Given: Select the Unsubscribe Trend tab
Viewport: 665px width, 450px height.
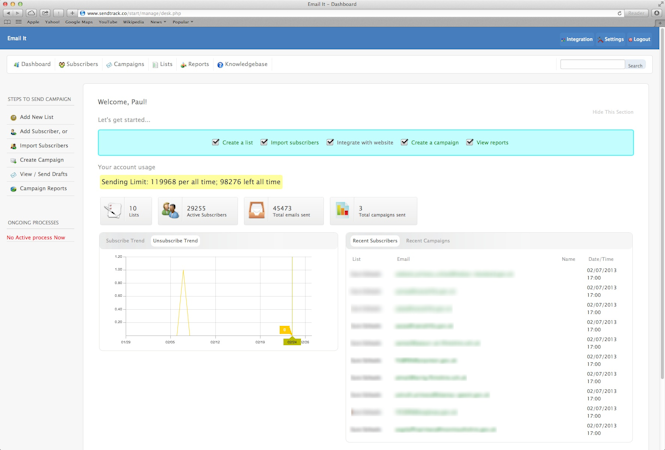Looking at the screenshot, I should click(175, 241).
